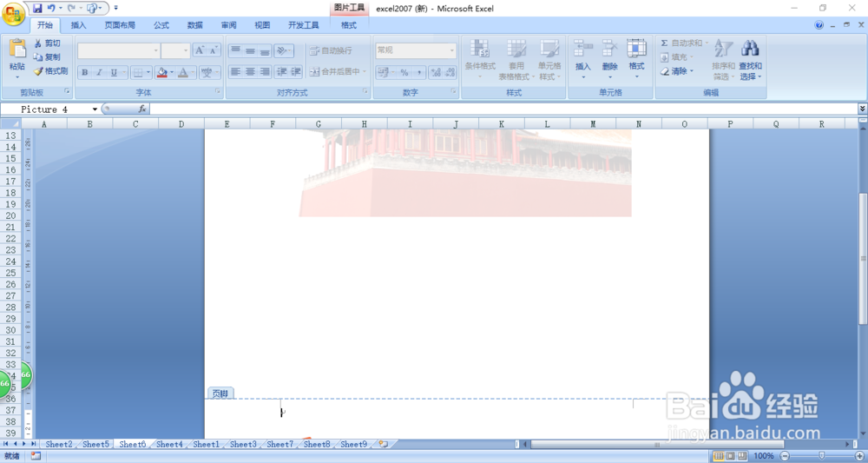Expand the Name Box dropdown arrow
868x463 pixels.
coord(95,109)
